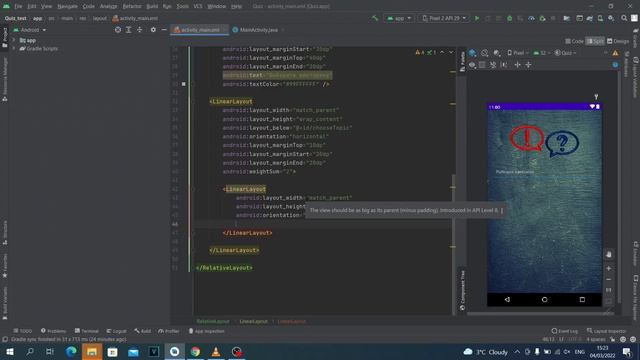The image size is (640, 360).
Task: Open the Profile app icon in toolbar
Action: 531,18
